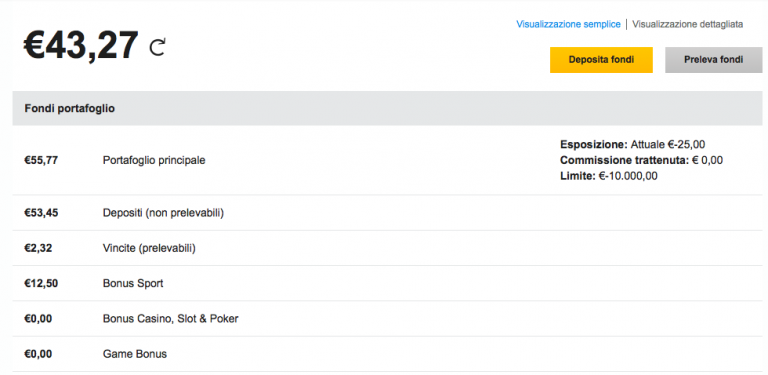Click the €53,45 deposits amount
768x375 pixels.
click(x=41, y=213)
